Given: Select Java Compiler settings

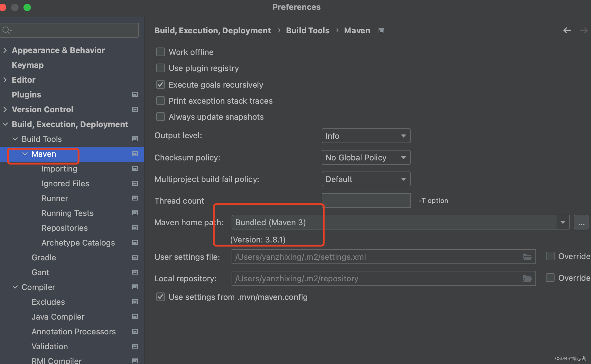Looking at the screenshot, I should point(58,317).
